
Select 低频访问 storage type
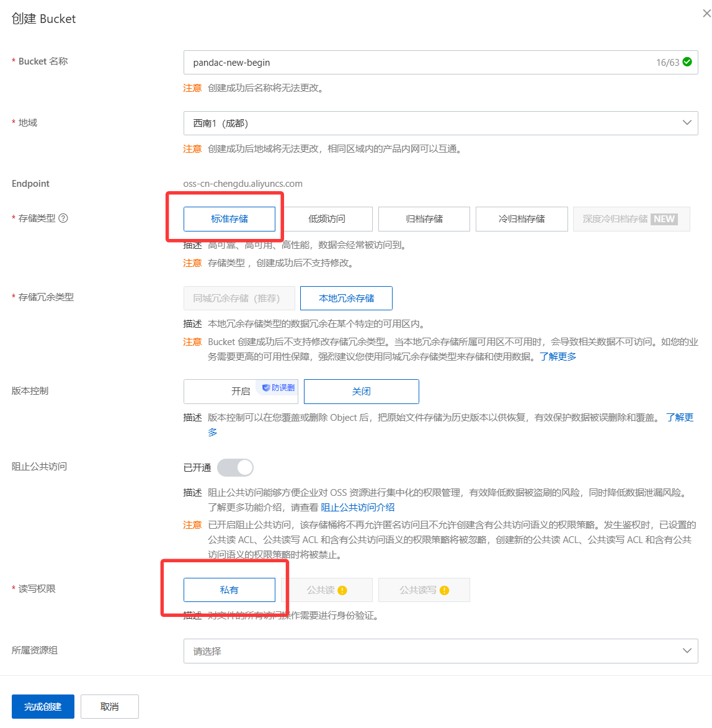(x=327, y=219)
